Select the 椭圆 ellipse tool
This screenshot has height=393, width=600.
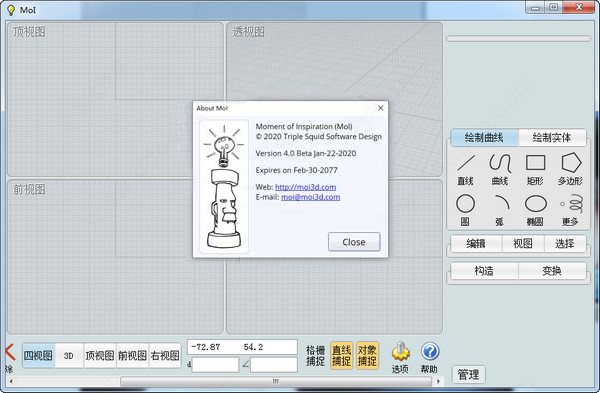pyautogui.click(x=535, y=210)
